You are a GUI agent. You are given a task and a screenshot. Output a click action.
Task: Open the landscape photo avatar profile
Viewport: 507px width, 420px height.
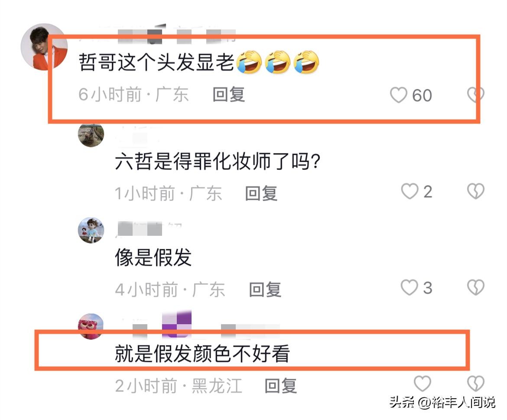click(x=91, y=134)
